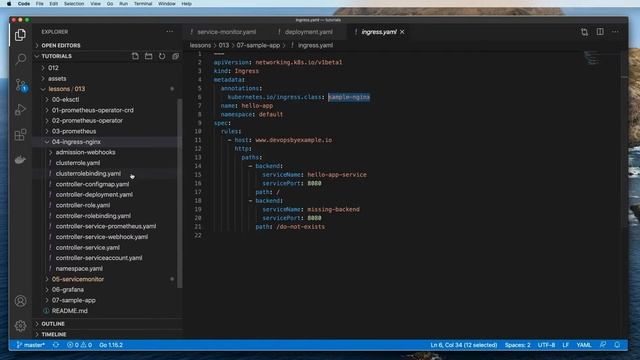Collapse all folders in Explorer
The width and height of the screenshot is (640, 360).
(x=176, y=56)
